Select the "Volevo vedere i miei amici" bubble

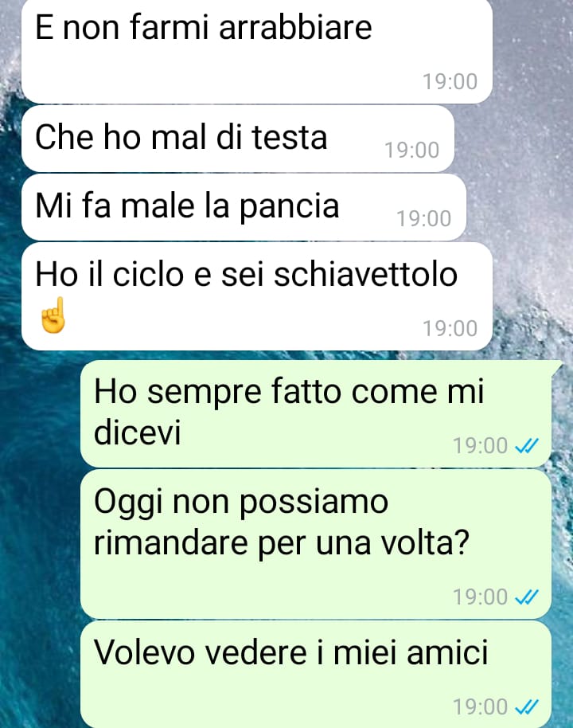(x=316, y=674)
